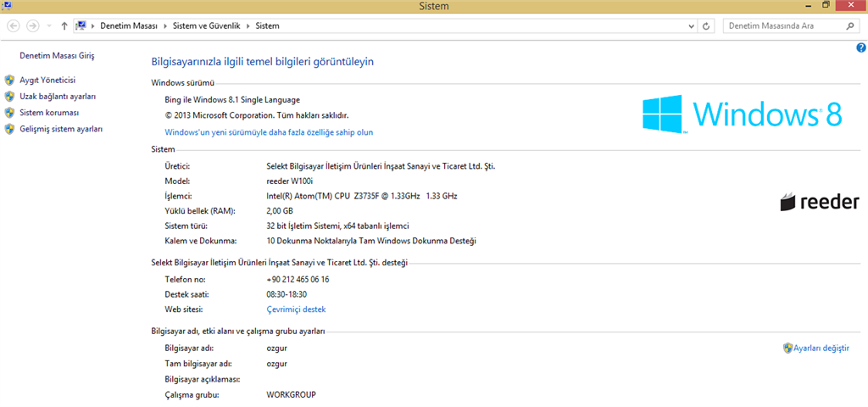The image size is (868, 407).
Task: Click the Windows 8 logo
Action: tap(743, 114)
